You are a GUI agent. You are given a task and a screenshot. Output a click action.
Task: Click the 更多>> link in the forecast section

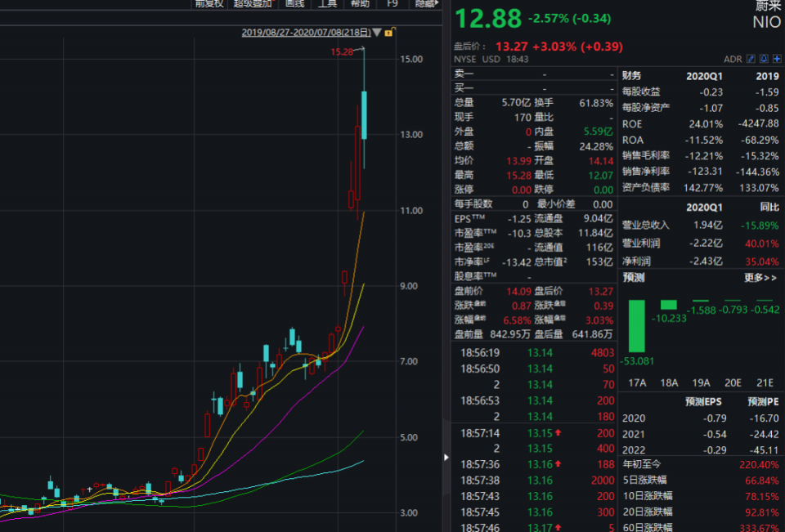[760, 278]
